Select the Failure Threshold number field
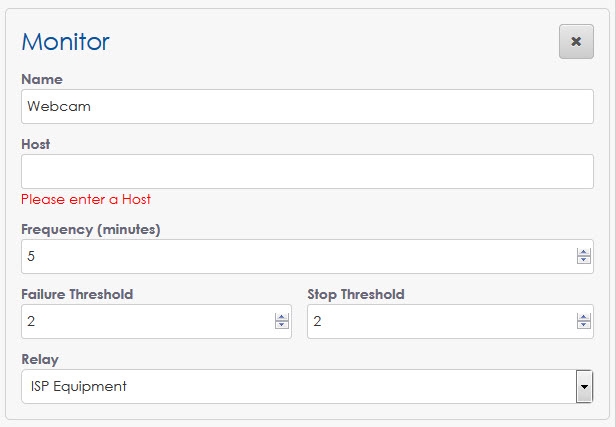Image resolution: width=616 pixels, height=427 pixels. point(146,321)
